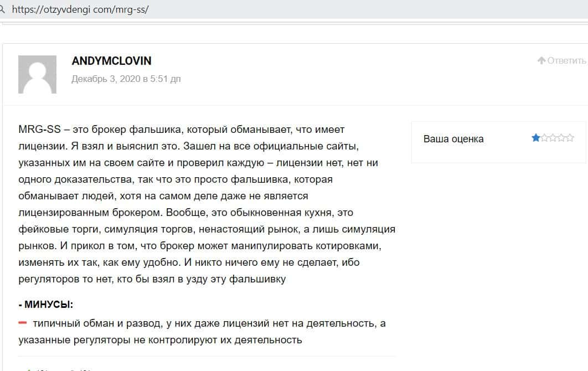Click the red minus icon under МИНУСЫ

click(23, 323)
